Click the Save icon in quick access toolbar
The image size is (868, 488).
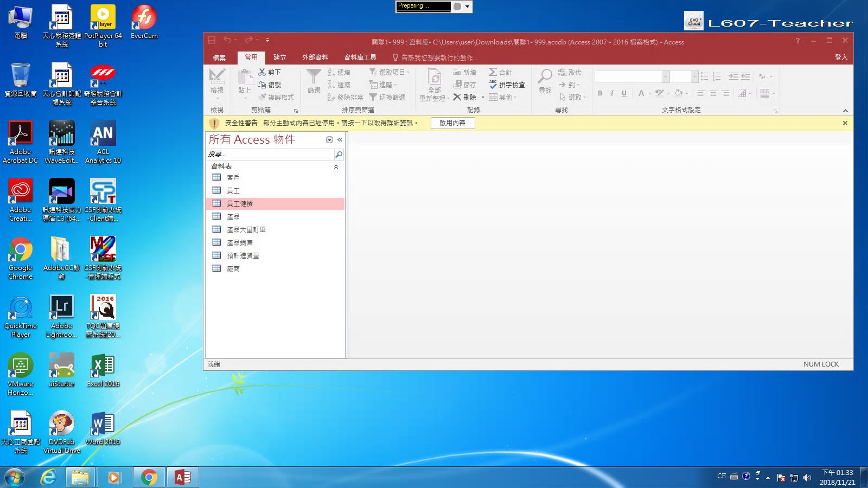tap(212, 40)
